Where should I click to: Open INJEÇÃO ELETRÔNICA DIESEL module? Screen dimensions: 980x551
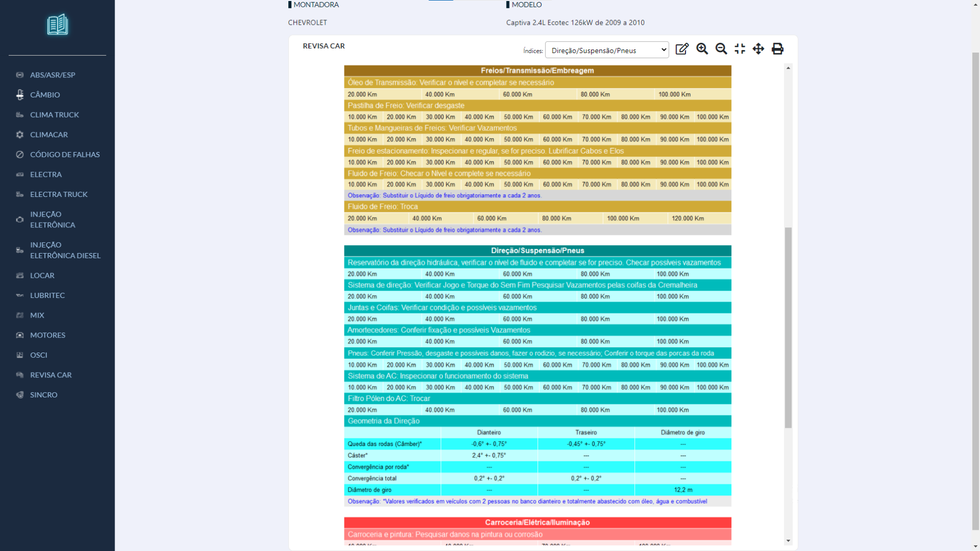[x=65, y=250]
